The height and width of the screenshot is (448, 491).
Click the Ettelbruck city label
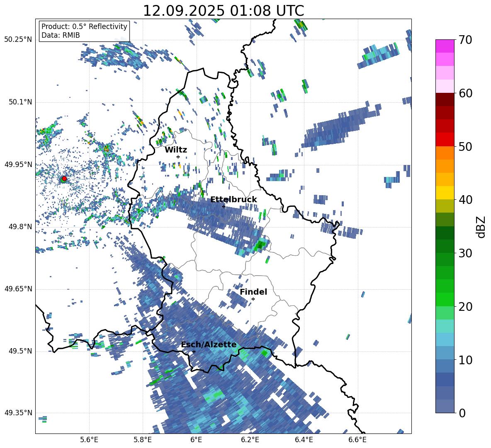tap(233, 200)
